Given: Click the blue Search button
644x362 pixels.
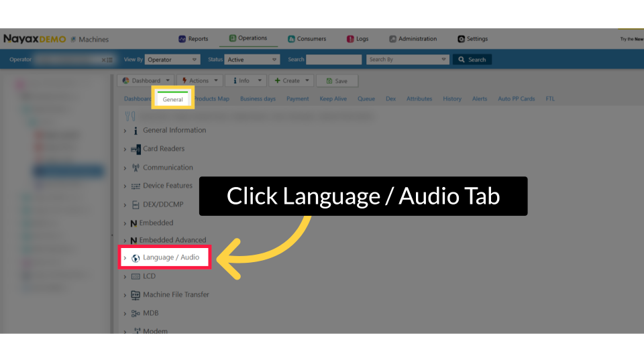Looking at the screenshot, I should (x=472, y=60).
